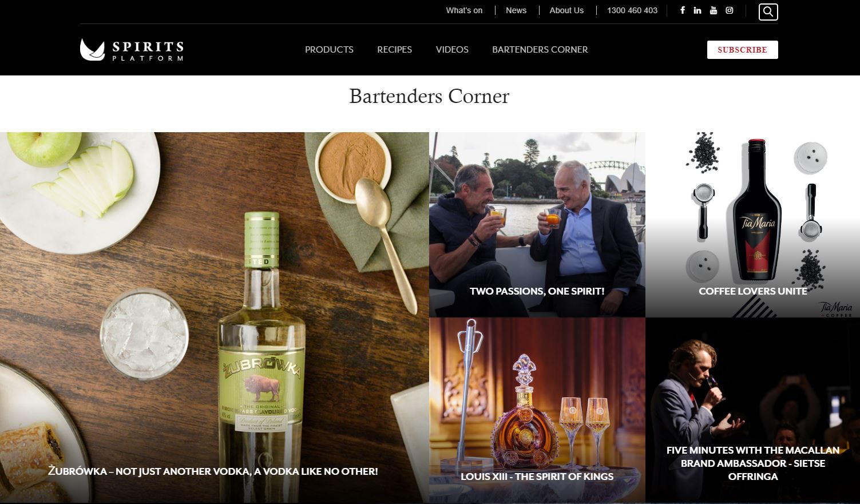Screen dimensions: 860x504
Task: Go to the Videos section
Action: 452,50
